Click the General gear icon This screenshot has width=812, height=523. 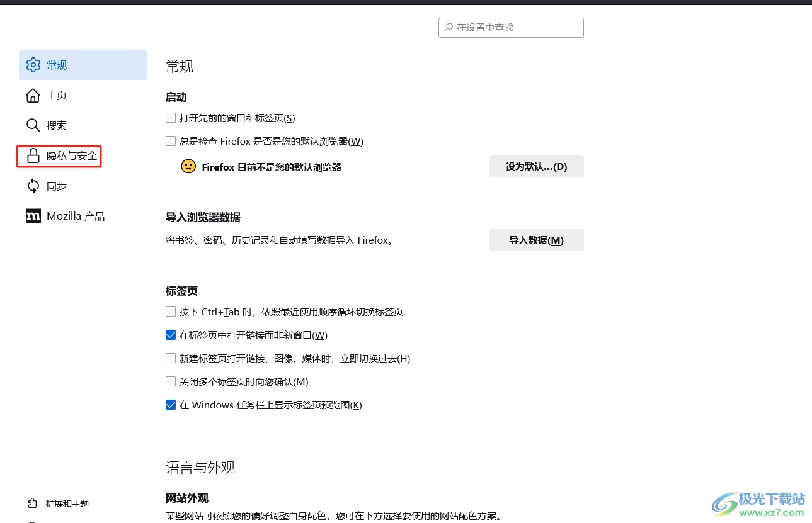(33, 65)
